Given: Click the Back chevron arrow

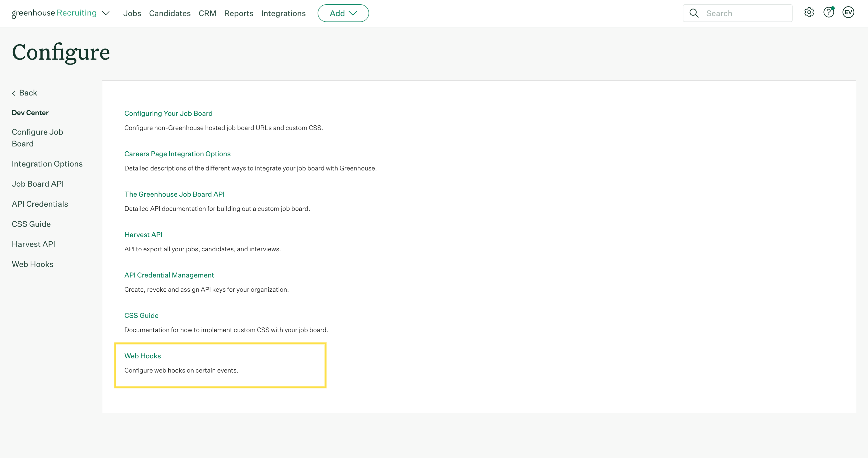Looking at the screenshot, I should (x=14, y=93).
